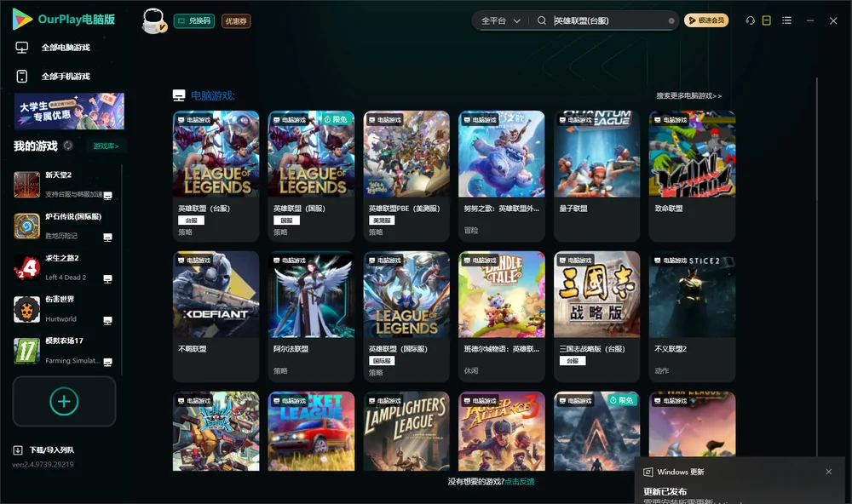This screenshot has width=852, height=504.
Task: Open 搜索更多电脑游戏>> link
Action: point(688,95)
